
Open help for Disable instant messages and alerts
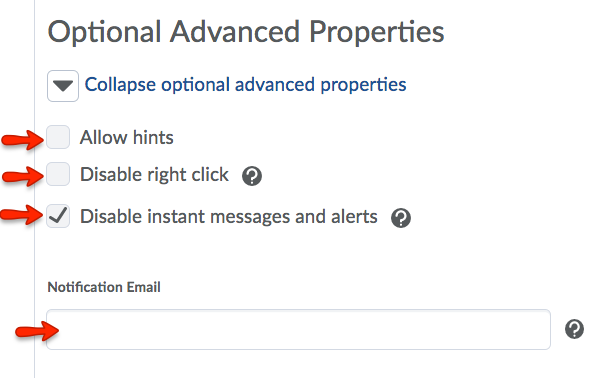pyautogui.click(x=401, y=217)
